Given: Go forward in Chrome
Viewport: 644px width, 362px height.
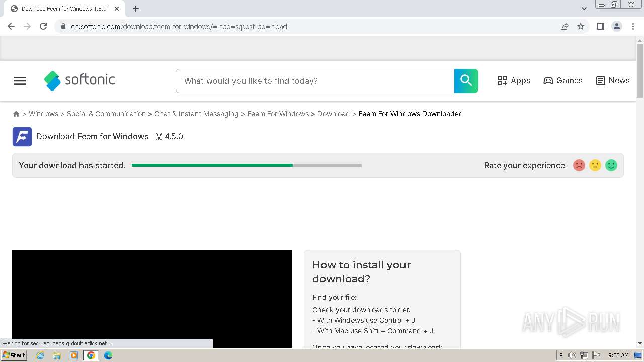Looking at the screenshot, I should (27, 26).
